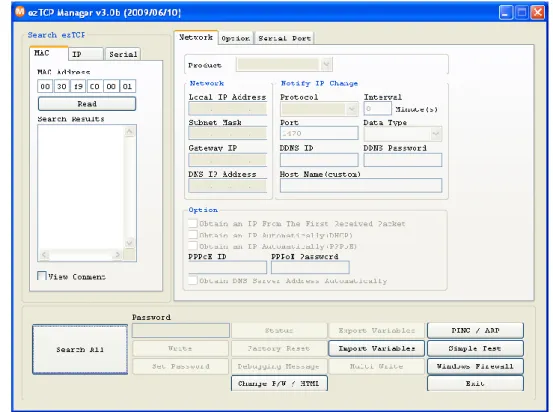Switch to the MAC search tab
This screenshot has height=412, width=553.
[x=49, y=53]
